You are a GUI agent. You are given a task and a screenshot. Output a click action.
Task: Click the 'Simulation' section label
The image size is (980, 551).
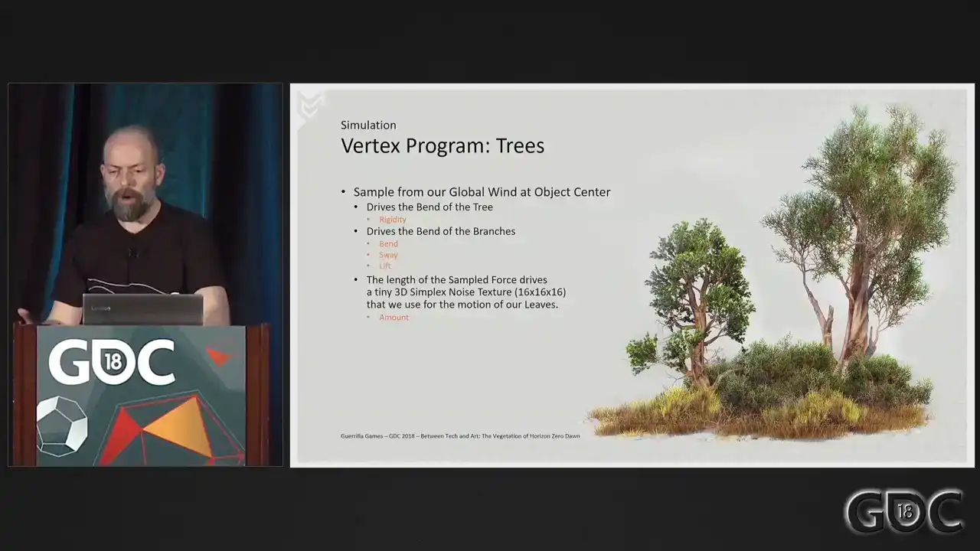pyautogui.click(x=368, y=125)
